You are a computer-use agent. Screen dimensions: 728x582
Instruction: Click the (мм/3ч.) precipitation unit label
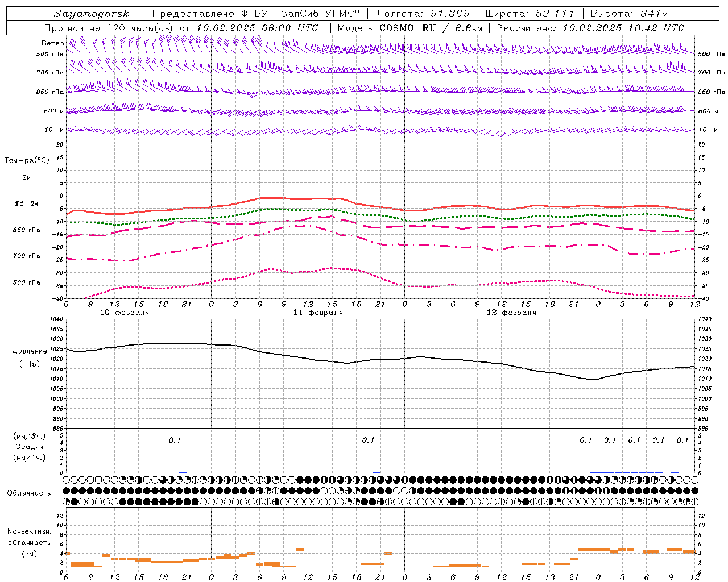point(29,436)
